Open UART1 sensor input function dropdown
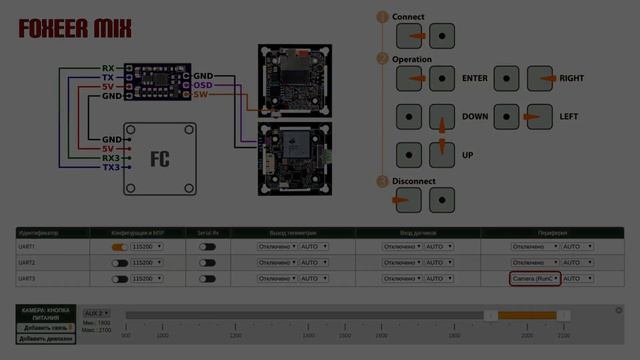The width and height of the screenshot is (640, 360). pos(402,247)
